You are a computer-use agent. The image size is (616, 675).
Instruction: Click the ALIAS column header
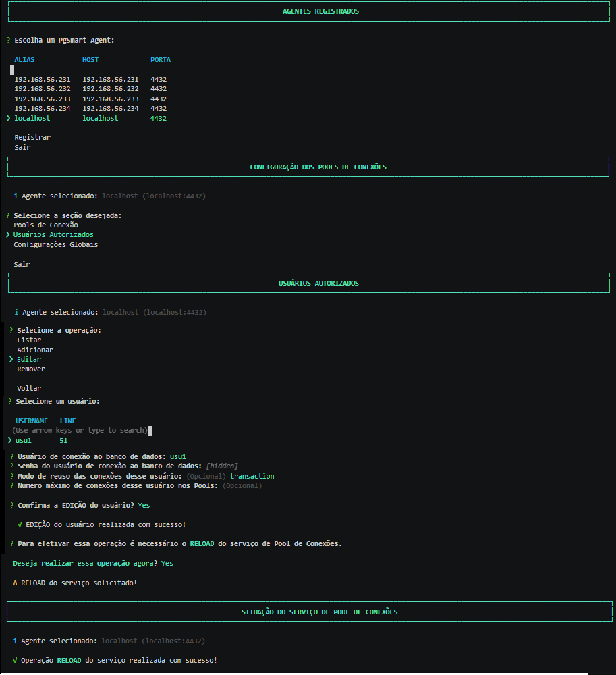coord(24,60)
